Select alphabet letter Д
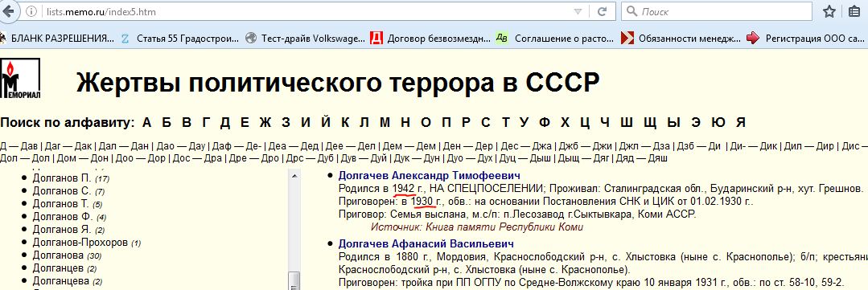The width and height of the screenshot is (868, 290). tap(224, 123)
